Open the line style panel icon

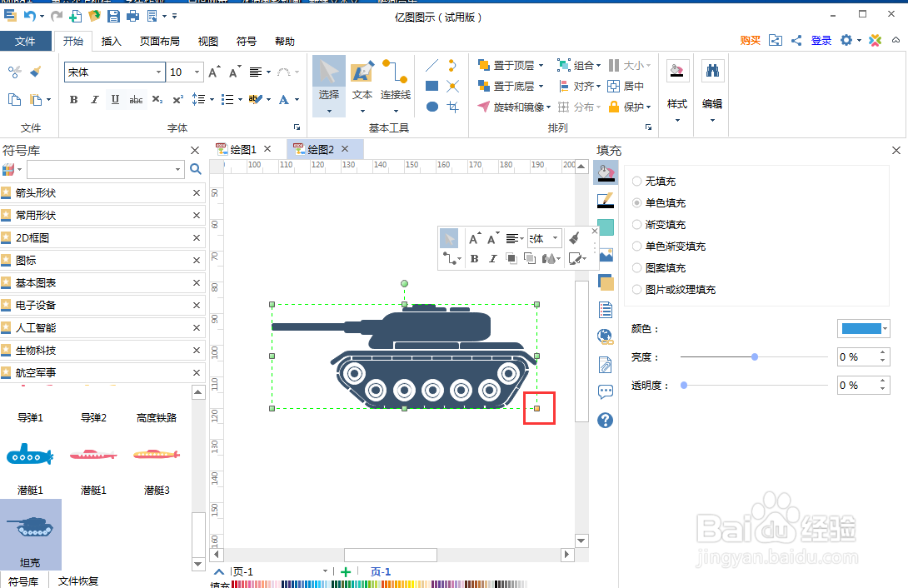(605, 200)
